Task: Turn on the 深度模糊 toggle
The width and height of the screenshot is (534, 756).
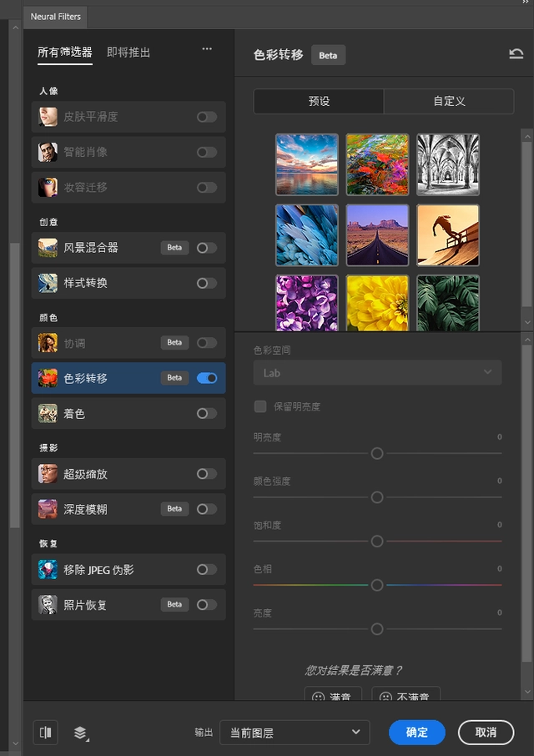Action: [x=206, y=509]
